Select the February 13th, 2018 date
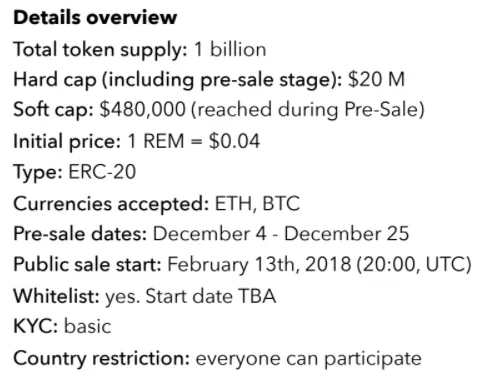Image resolution: width=500 pixels, height=376 pixels. pos(259,265)
